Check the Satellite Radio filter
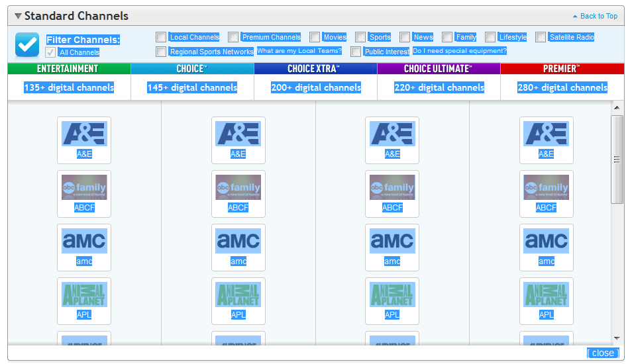The image size is (628, 364). (x=541, y=37)
